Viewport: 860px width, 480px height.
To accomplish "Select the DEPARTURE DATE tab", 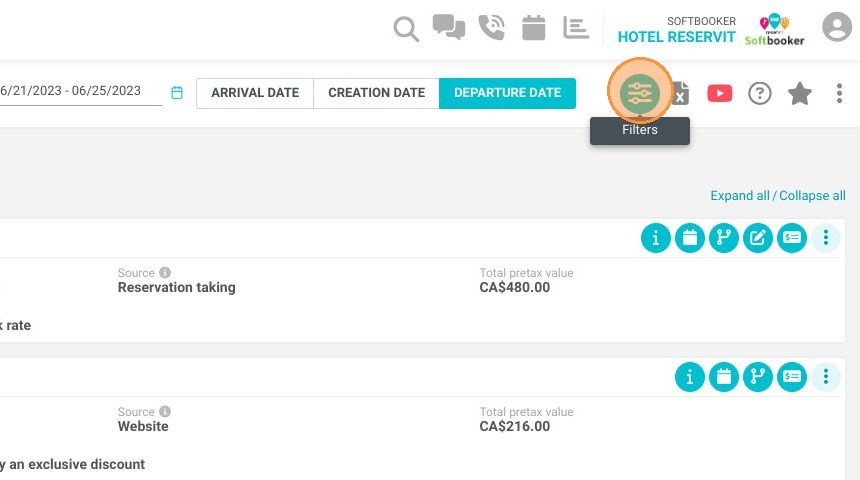I will [507, 93].
